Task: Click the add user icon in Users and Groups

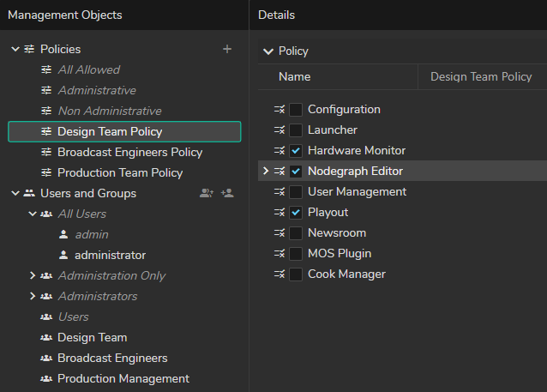Action: point(227,193)
